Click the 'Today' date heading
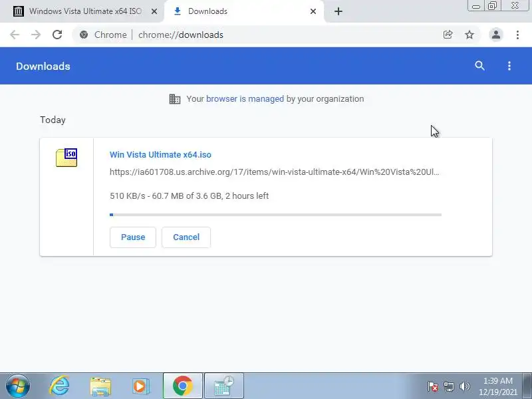Screen dimensions: 532x399 tap(53, 120)
